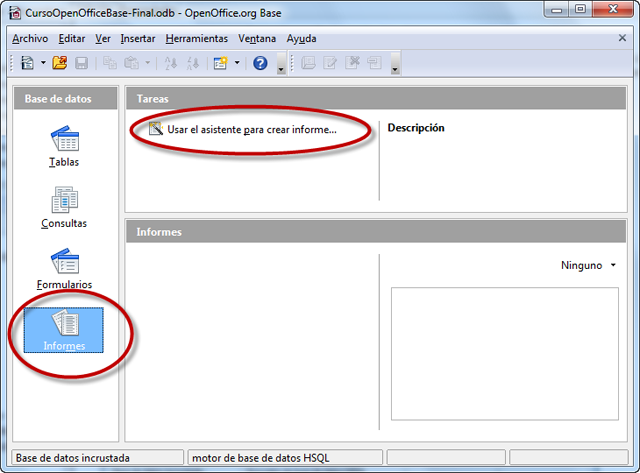Close the document with menu bar X
The width and height of the screenshot is (640, 473).
tap(622, 38)
